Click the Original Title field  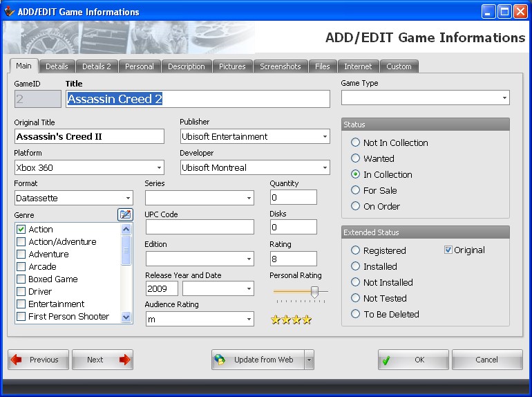pos(89,136)
